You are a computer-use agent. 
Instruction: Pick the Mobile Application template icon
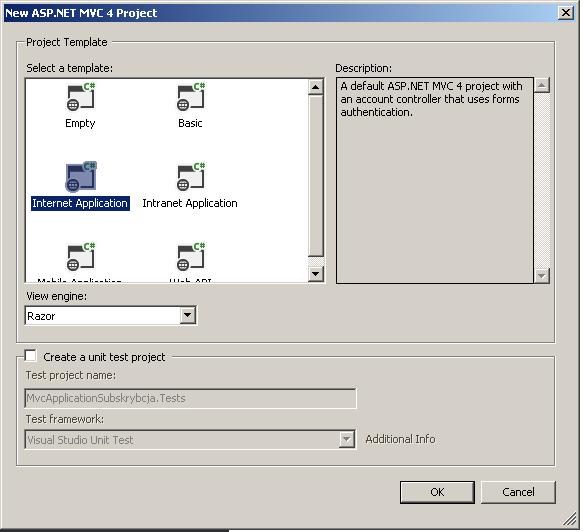(80, 257)
